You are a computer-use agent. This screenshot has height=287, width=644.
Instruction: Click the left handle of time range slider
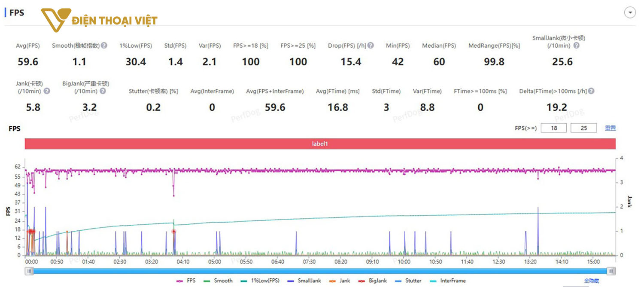(29, 271)
